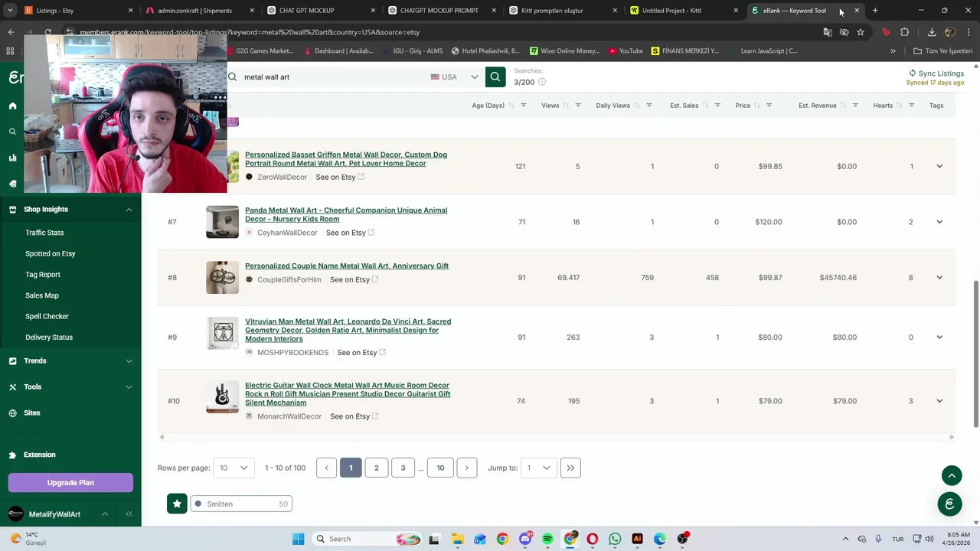The width and height of the screenshot is (980, 551).
Task: Open filter menu for Est. Sales column
Action: [x=717, y=106]
